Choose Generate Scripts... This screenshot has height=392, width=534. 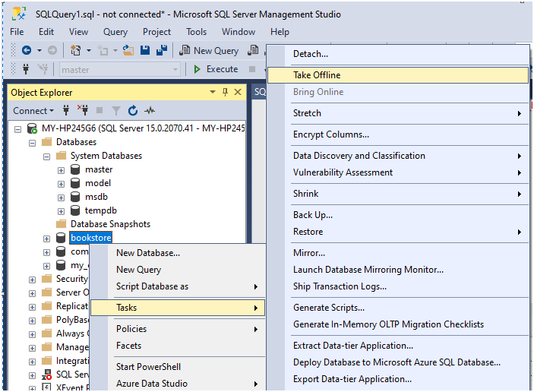click(398, 308)
